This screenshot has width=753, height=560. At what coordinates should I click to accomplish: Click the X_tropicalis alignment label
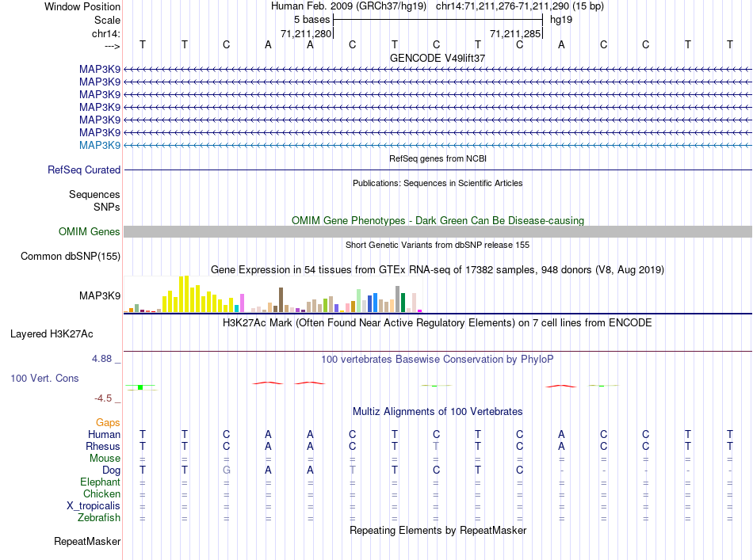(x=94, y=506)
